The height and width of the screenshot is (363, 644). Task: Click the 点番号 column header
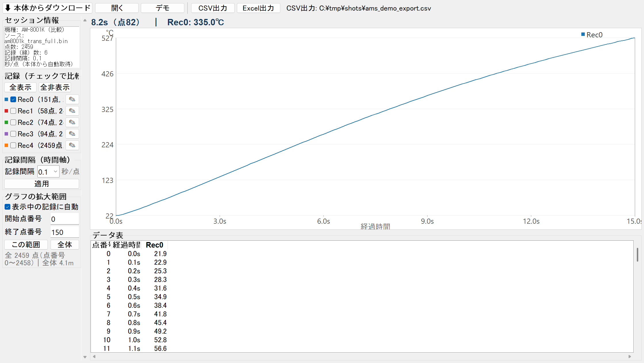(101, 245)
